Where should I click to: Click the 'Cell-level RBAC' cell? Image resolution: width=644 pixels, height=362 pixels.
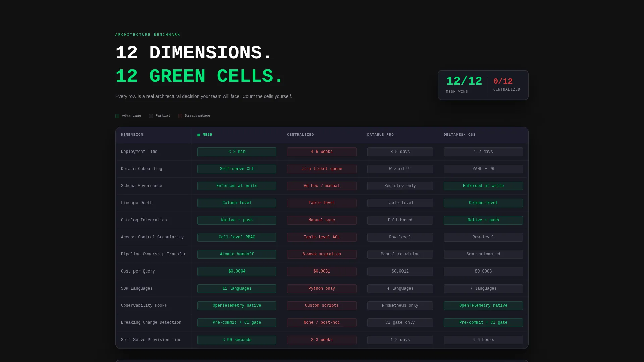237,237
